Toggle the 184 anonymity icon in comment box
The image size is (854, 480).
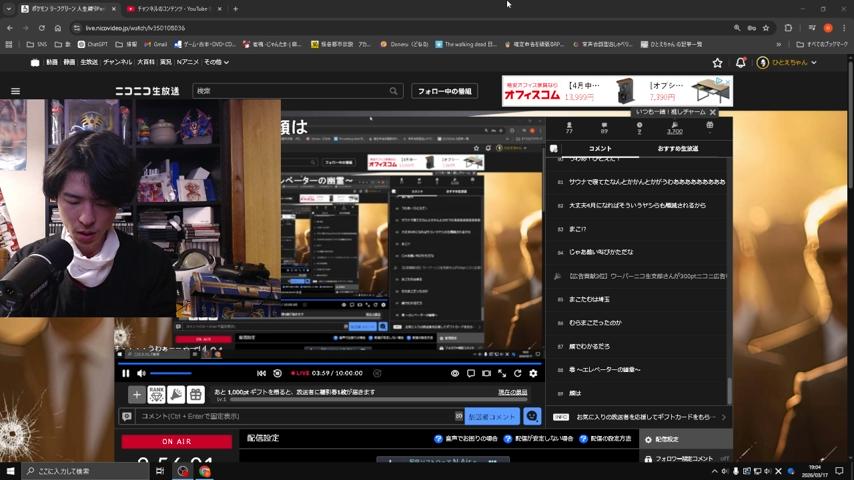coord(459,416)
